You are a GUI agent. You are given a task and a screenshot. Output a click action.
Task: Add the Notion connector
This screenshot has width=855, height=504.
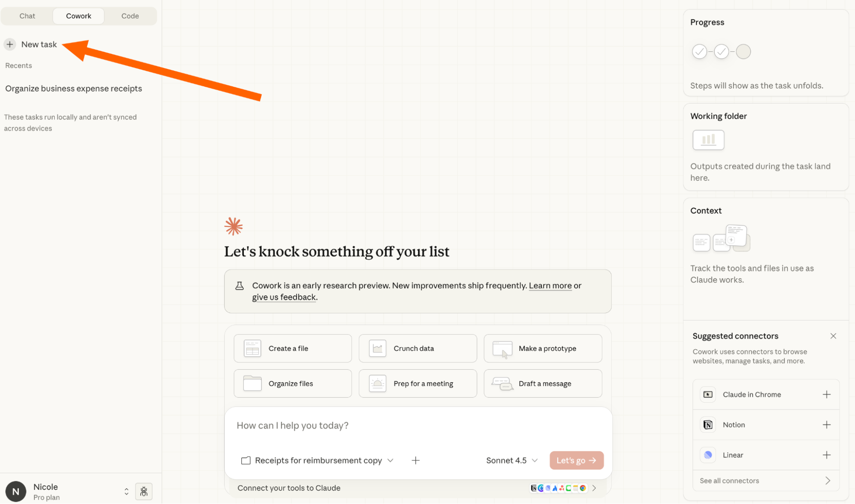pos(826,425)
